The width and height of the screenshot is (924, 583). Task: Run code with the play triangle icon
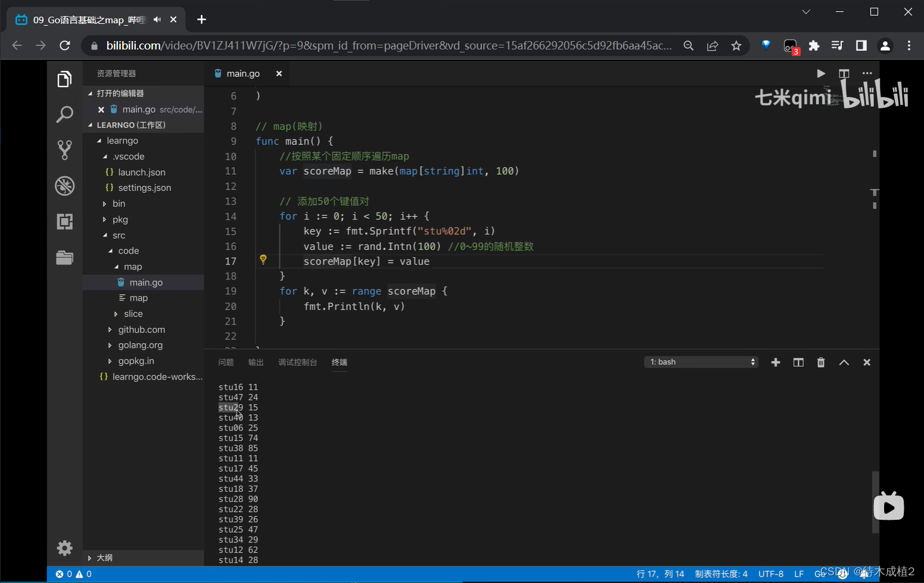pyautogui.click(x=821, y=73)
